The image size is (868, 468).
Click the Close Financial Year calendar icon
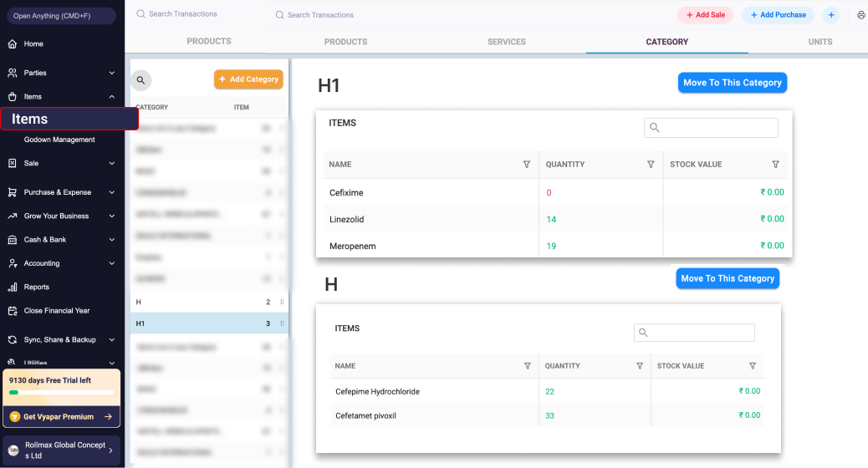pyautogui.click(x=13, y=311)
